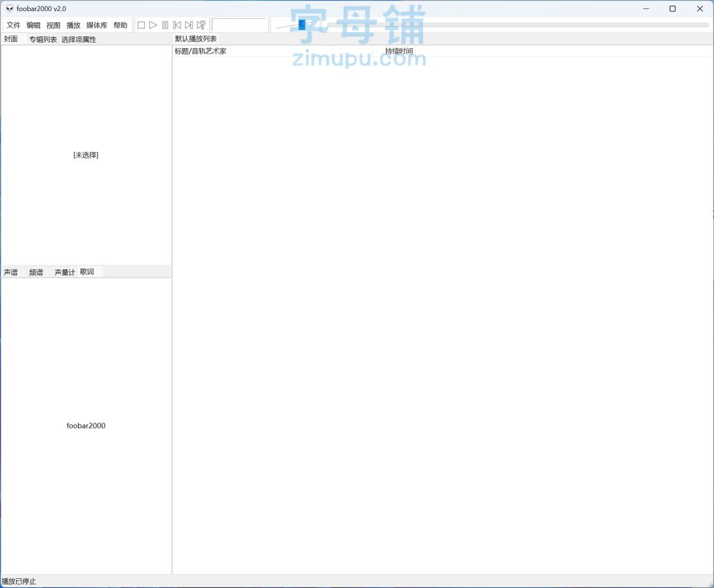The image size is (714, 588).
Task: Click the playback seek bar
Action: point(517,25)
